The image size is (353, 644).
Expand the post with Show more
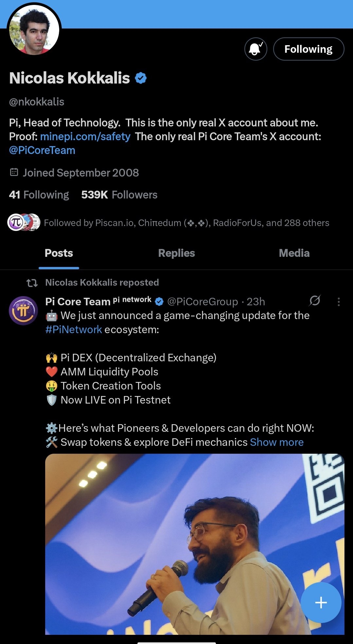[x=277, y=442]
